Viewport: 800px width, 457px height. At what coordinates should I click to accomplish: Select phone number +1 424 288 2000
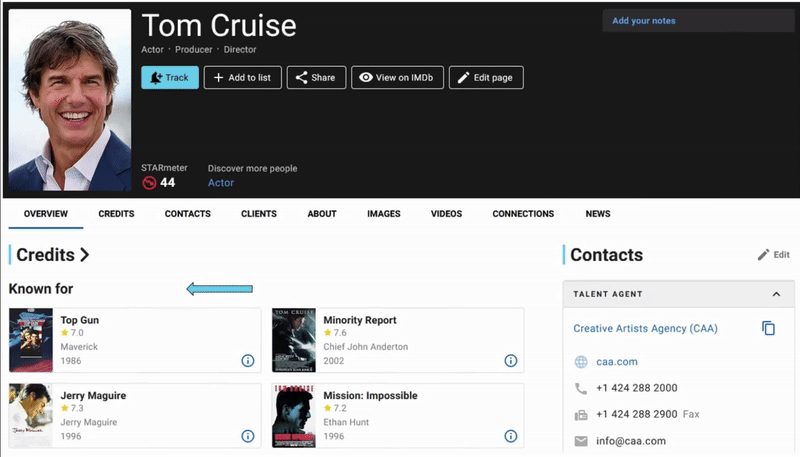coord(637,388)
